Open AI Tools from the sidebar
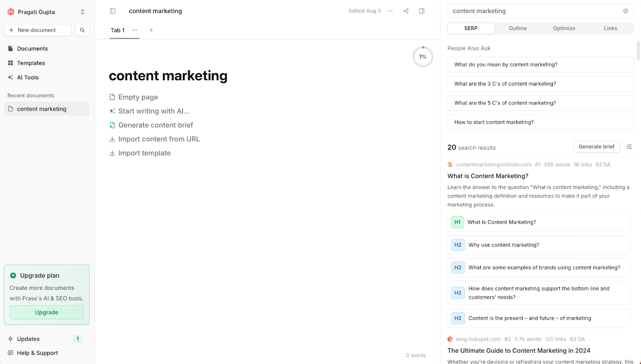Image resolution: width=641 pixels, height=364 pixels. pos(28,77)
